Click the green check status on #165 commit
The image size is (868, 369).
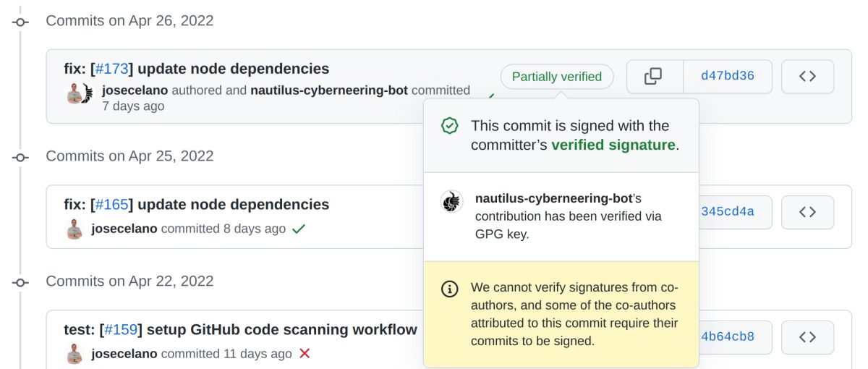point(298,229)
